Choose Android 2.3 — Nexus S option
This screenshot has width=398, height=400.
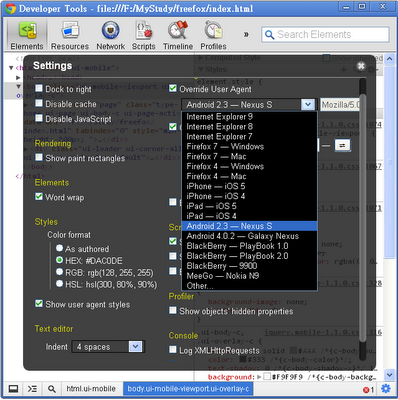(x=249, y=226)
